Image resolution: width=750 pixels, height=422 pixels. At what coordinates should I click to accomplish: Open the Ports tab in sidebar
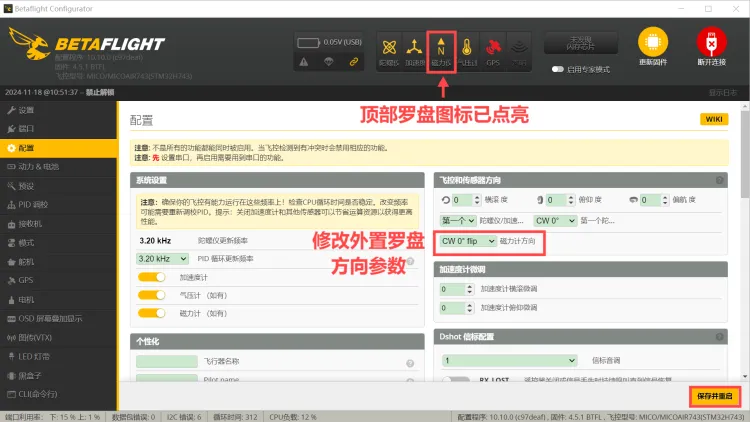pos(58,129)
